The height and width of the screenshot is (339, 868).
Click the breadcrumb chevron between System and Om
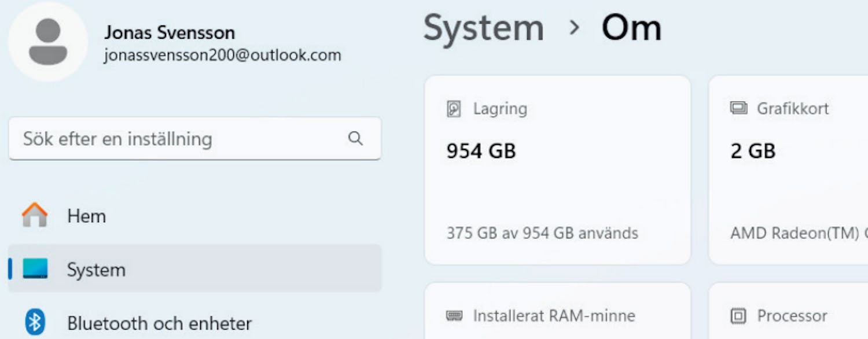[574, 27]
